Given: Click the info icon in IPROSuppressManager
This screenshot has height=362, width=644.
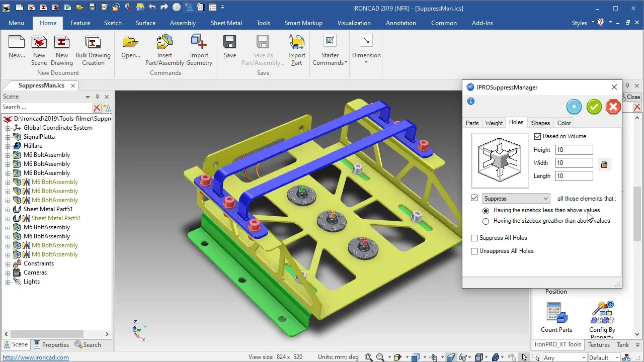Looking at the screenshot, I should tap(471, 101).
